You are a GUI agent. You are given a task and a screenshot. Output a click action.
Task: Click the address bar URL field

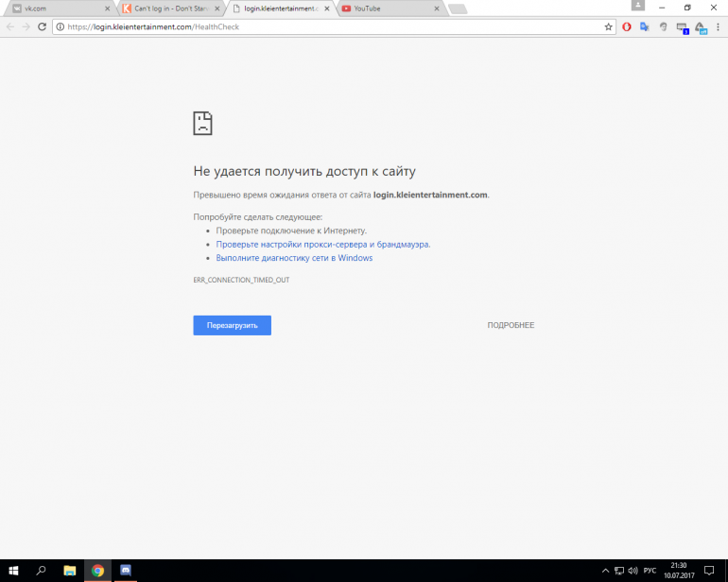[x=331, y=26]
